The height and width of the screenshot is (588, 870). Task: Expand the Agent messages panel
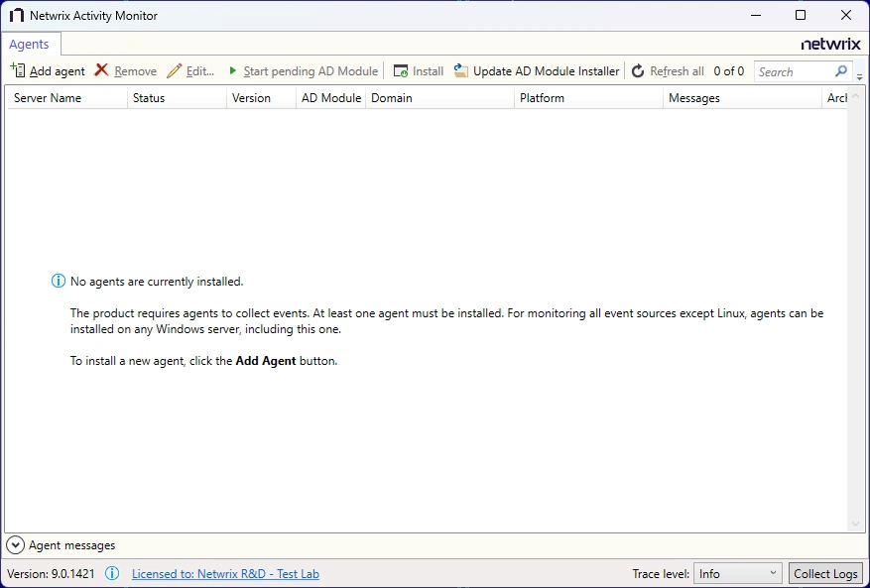[15, 544]
